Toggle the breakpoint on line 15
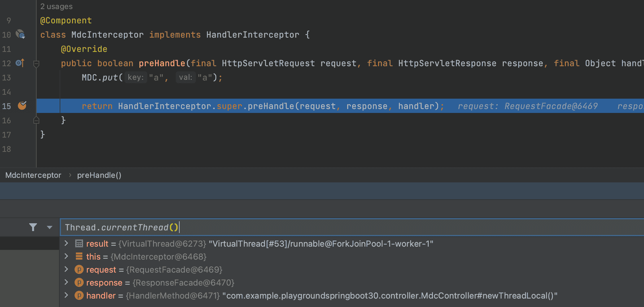 (22, 105)
